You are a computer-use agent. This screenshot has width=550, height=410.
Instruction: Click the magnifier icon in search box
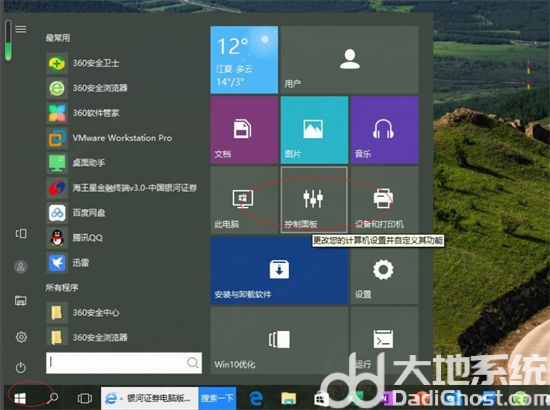click(x=193, y=363)
